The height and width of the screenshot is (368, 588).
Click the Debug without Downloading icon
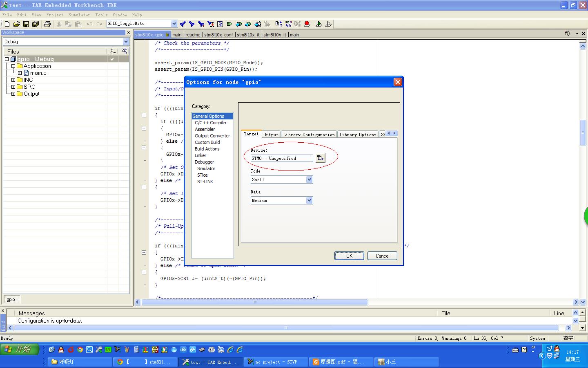click(x=328, y=24)
